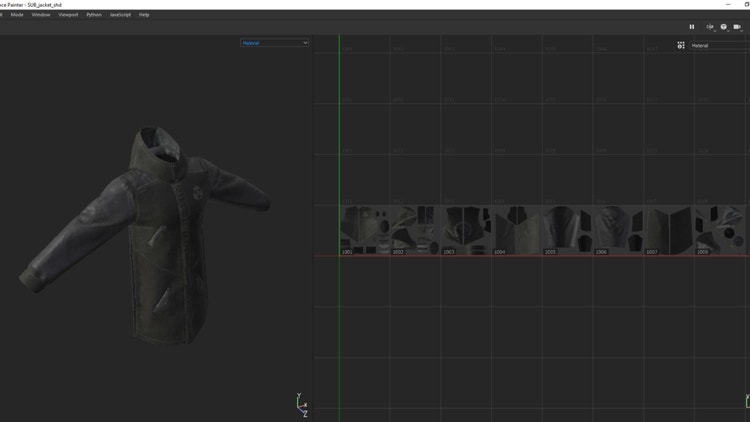The image size is (750, 422).
Task: Pause the viewport rendering
Action: coord(692,27)
